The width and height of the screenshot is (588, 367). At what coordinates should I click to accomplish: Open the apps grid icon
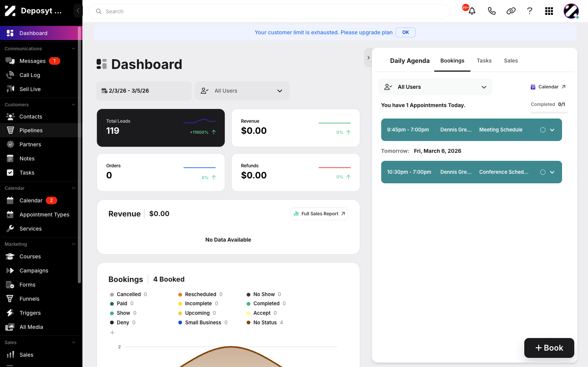[x=549, y=11]
